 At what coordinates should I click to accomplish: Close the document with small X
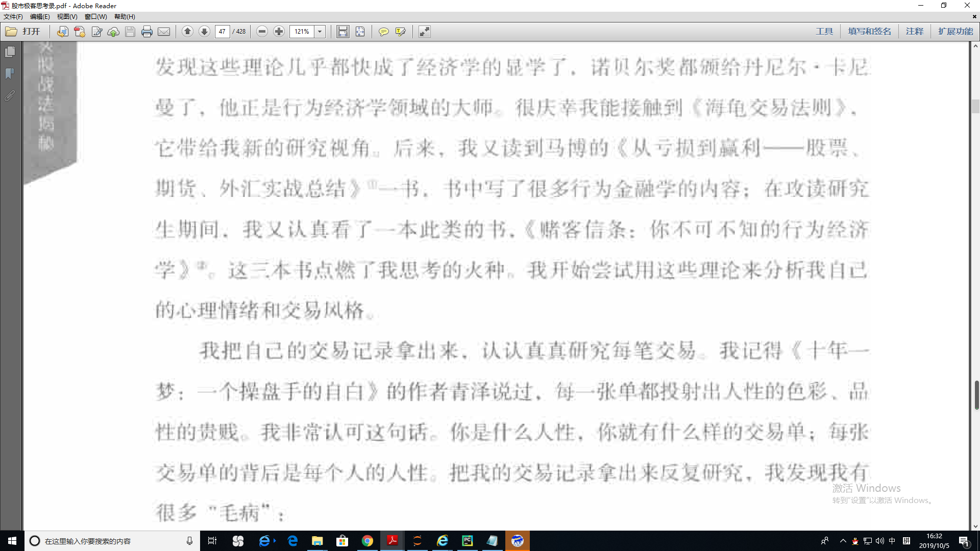point(974,17)
